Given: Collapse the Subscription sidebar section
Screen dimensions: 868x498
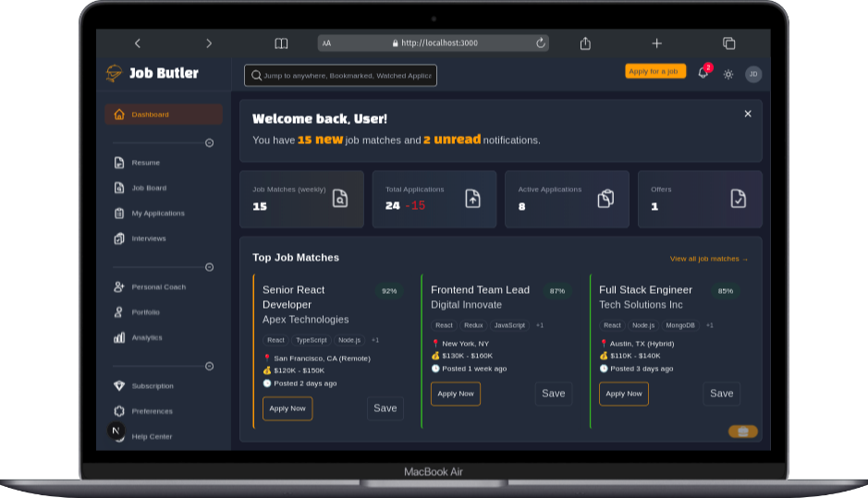Looking at the screenshot, I should [x=209, y=366].
